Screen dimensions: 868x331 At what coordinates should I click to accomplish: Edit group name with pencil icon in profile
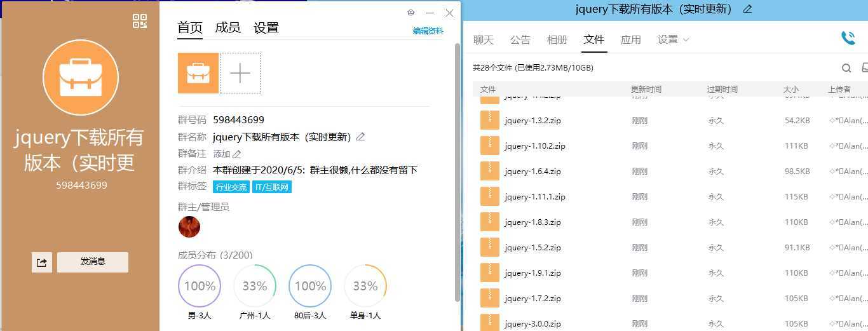pyautogui.click(x=360, y=137)
